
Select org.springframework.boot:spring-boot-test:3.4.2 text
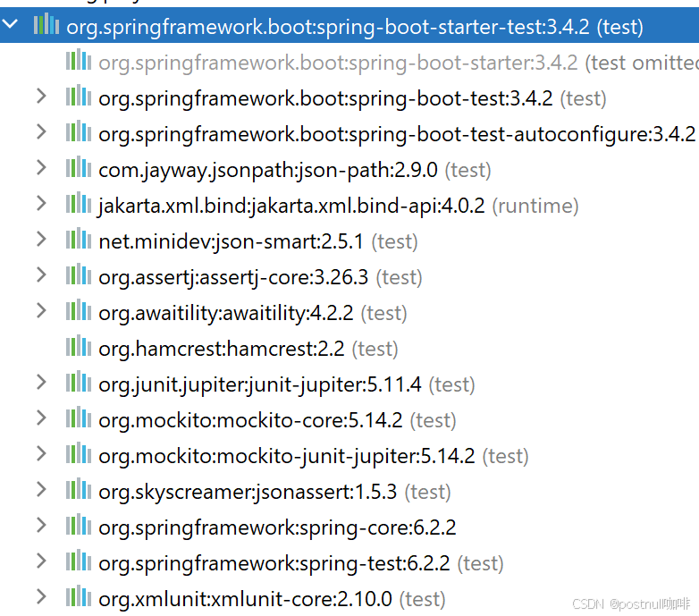[x=325, y=98]
